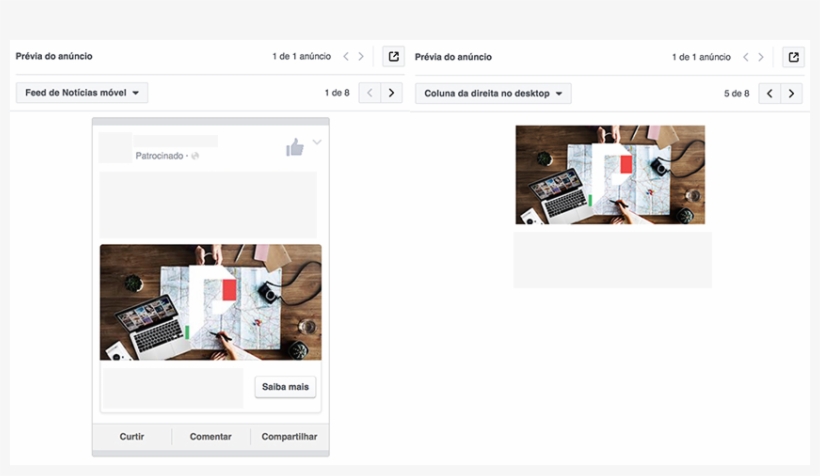Click the right column ad image

tap(610, 175)
